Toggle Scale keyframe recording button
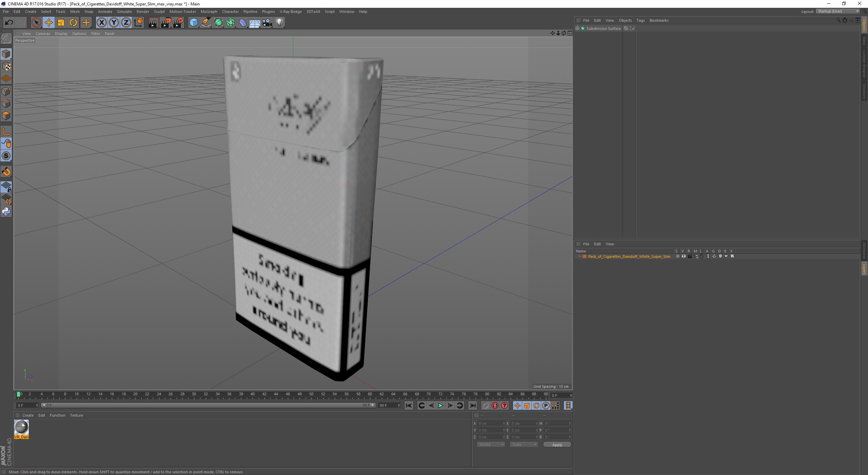Image resolution: width=868 pixels, height=475 pixels. point(527,406)
